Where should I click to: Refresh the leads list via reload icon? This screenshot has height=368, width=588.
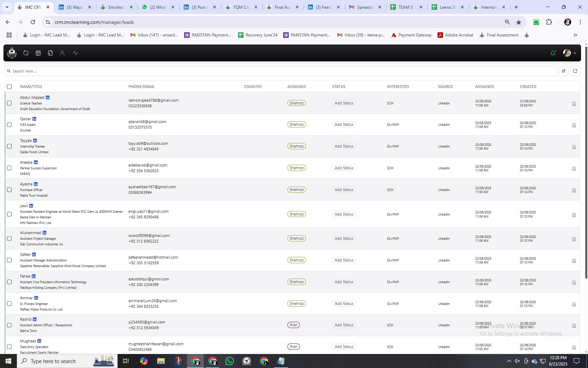575,71
